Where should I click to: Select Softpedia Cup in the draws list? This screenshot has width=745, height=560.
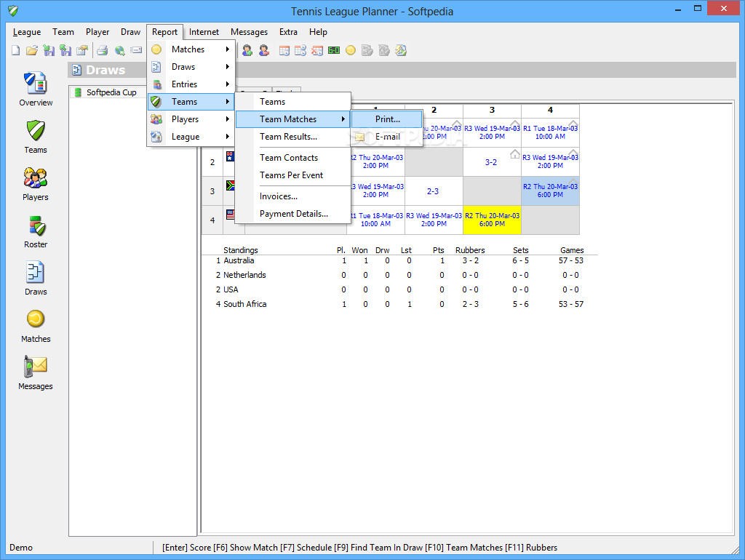coord(111,93)
